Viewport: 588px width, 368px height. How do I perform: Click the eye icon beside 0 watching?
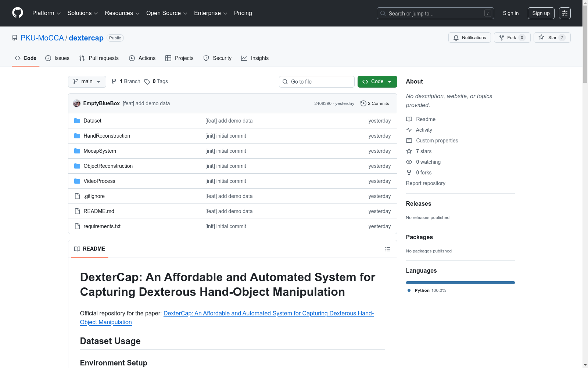click(x=409, y=162)
